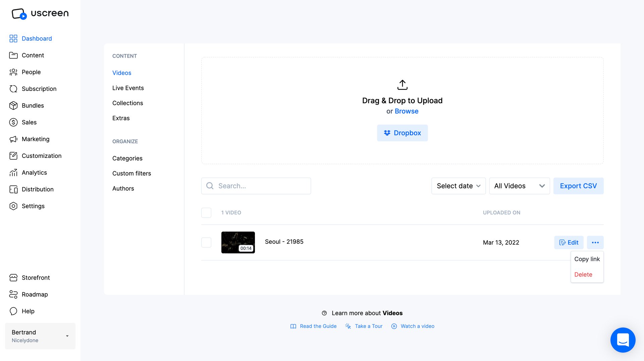Open the live chat bubble
The width and height of the screenshot is (644, 361).
pyautogui.click(x=623, y=340)
